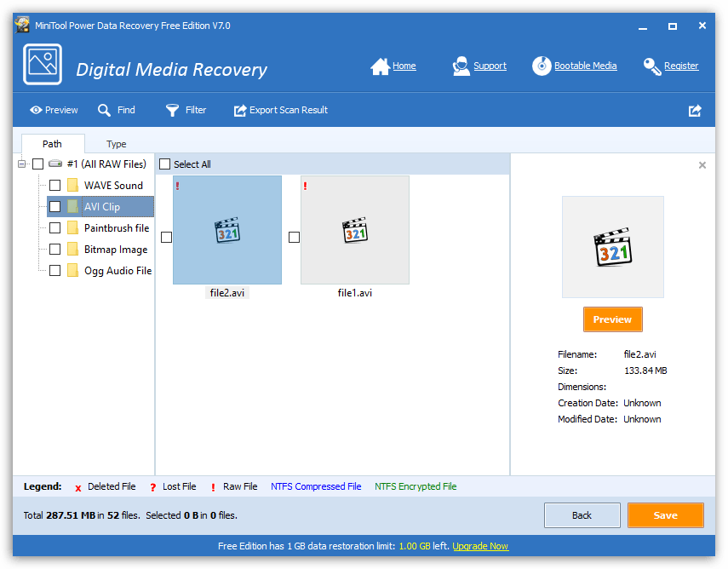Tick the checkbox beside file1.avi
Screen dimensions: 728x569
pos(294,237)
